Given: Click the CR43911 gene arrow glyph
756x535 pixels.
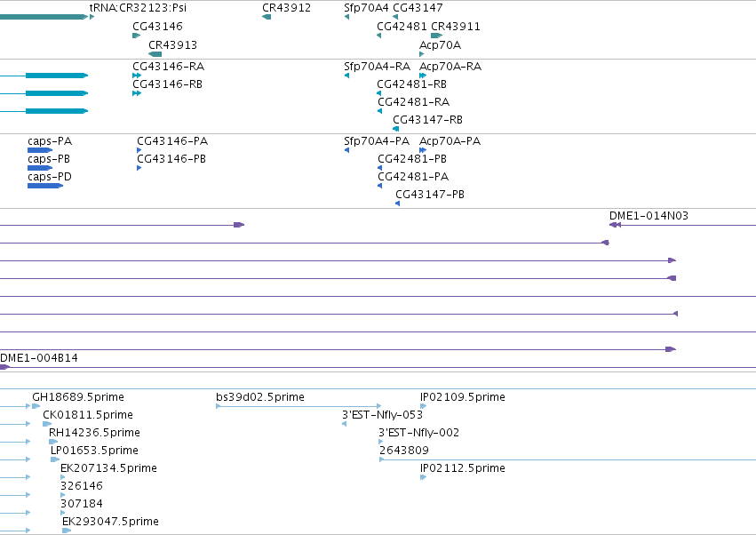Looking at the screenshot, I should click(x=437, y=36).
